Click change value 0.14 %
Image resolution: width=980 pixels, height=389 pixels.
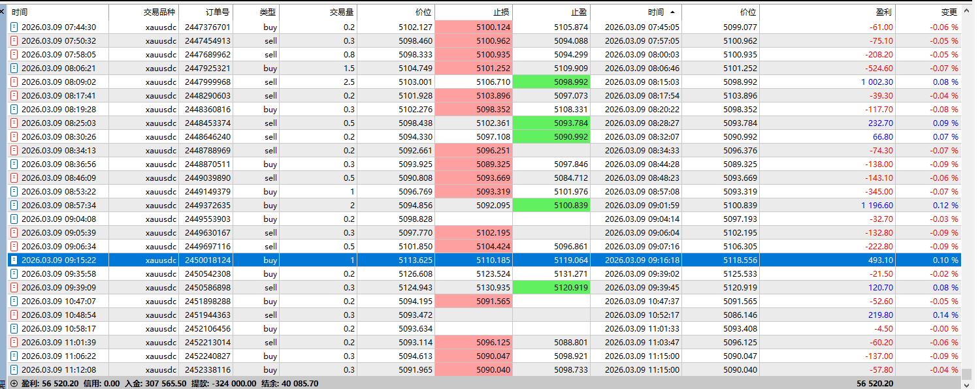click(944, 315)
